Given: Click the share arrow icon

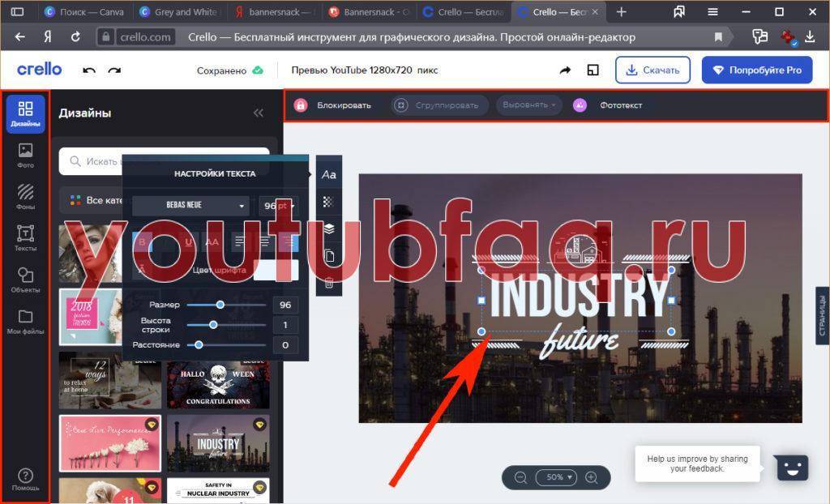Looking at the screenshot, I should [x=565, y=70].
